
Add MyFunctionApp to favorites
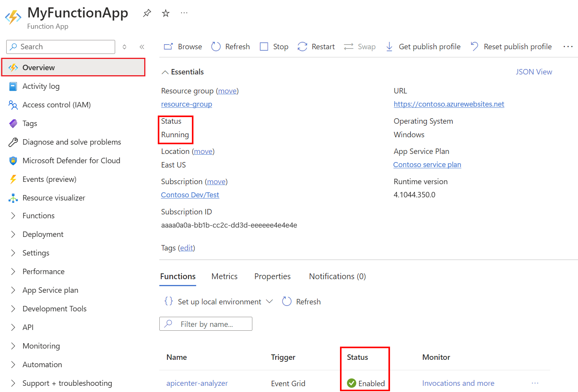coord(166,13)
